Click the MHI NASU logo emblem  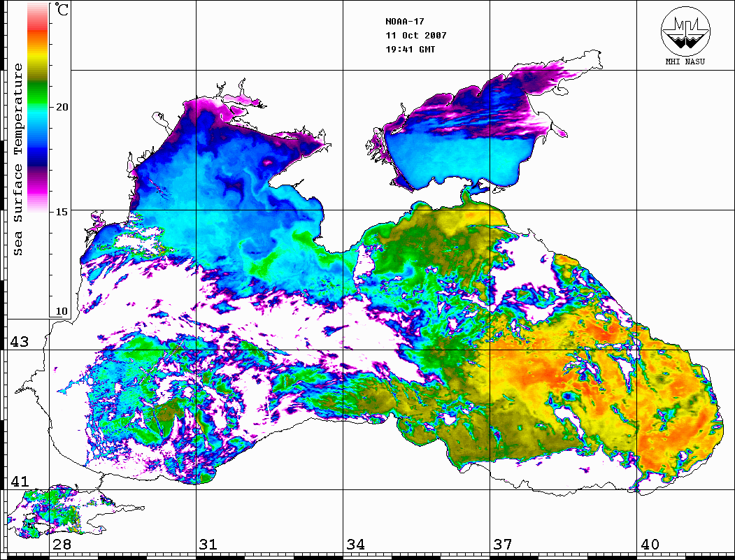click(685, 31)
